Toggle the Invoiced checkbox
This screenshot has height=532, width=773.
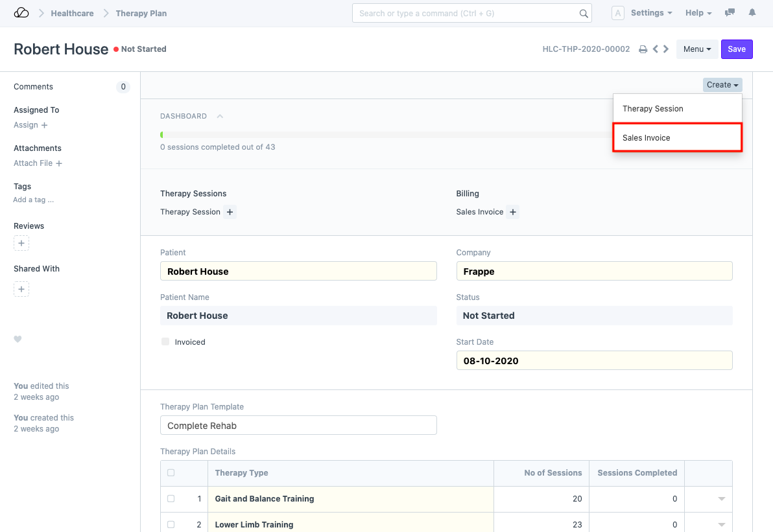[x=165, y=341]
